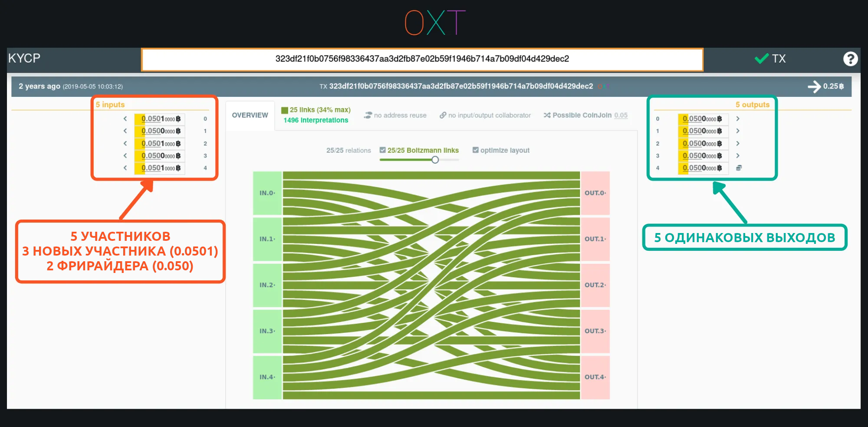Open the TX hash link in header
Image resolution: width=868 pixels, height=427 pixels.
point(461,86)
